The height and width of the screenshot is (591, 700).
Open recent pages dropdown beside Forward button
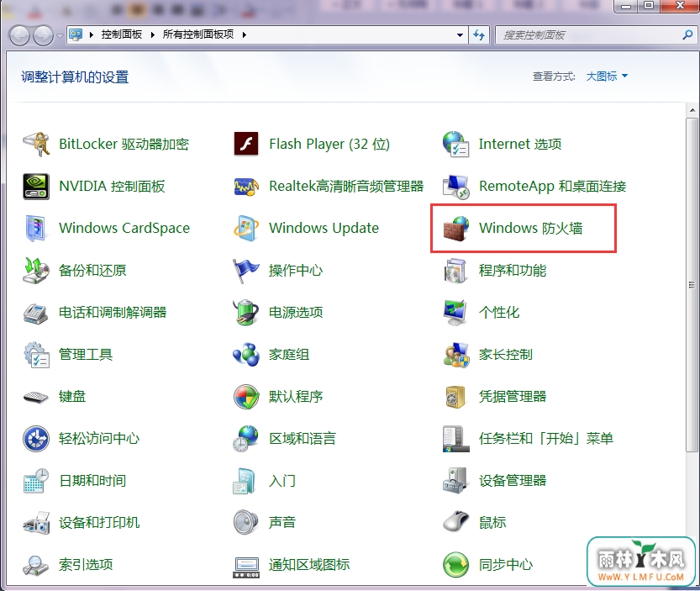coord(60,35)
